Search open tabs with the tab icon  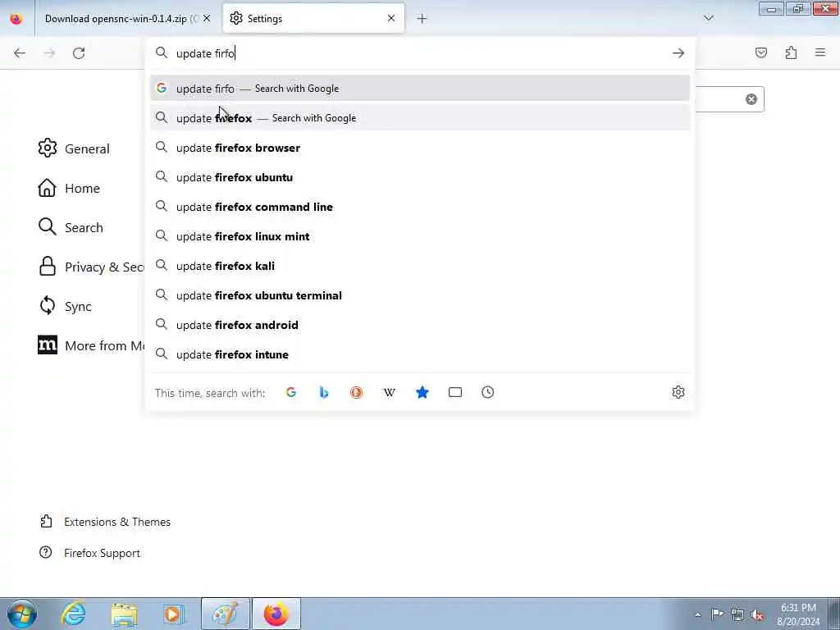pyautogui.click(x=454, y=392)
